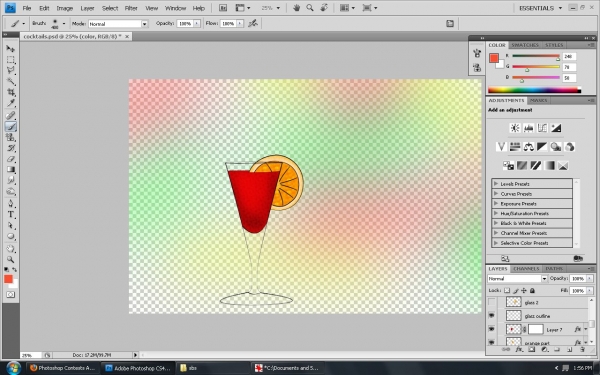Select the Eraser tool
600x375 pixels.
pos(11,159)
